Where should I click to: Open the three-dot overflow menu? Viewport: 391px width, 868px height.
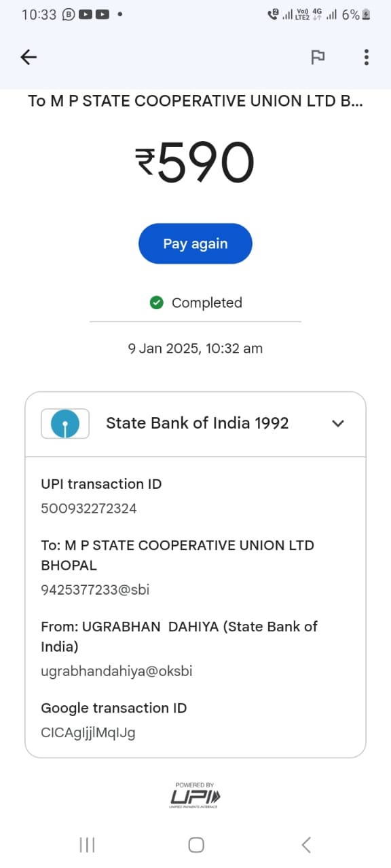367,58
